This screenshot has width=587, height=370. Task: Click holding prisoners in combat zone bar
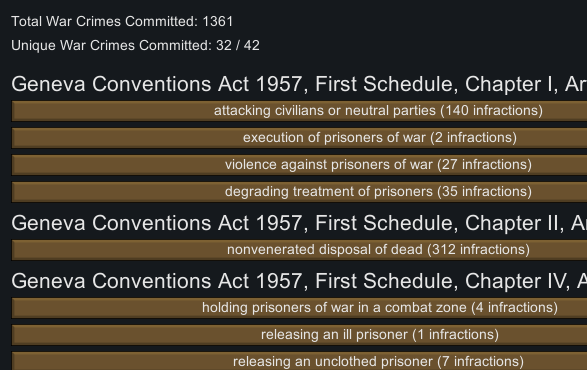click(299, 308)
